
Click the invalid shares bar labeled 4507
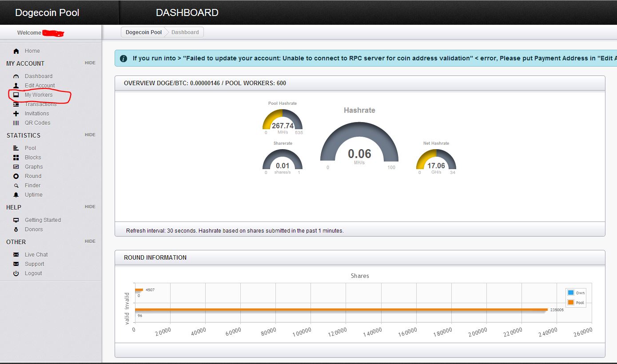139,290
